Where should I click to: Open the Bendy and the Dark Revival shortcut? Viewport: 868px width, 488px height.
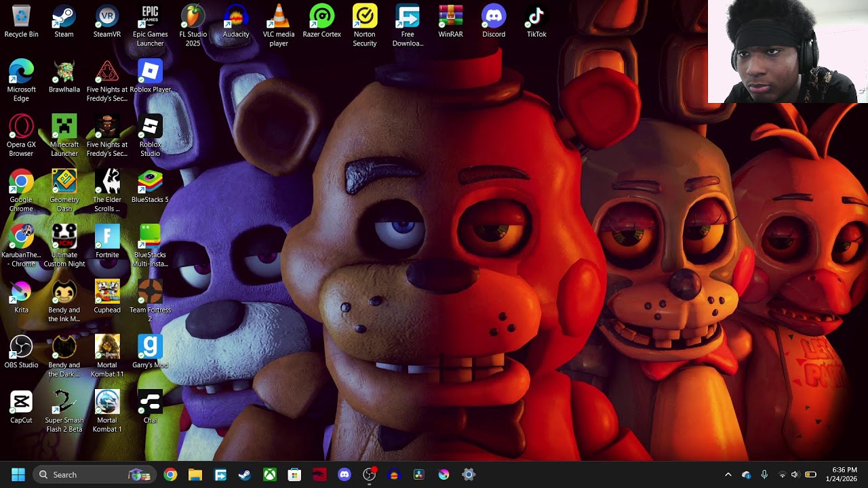64,357
